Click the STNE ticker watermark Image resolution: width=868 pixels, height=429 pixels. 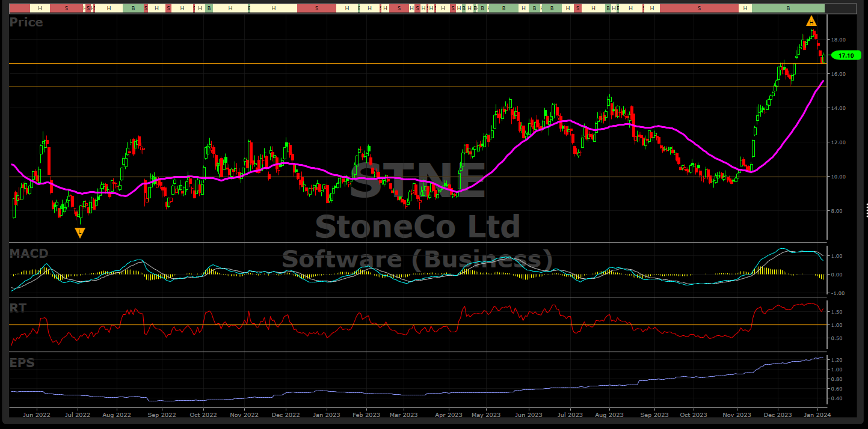(x=417, y=180)
